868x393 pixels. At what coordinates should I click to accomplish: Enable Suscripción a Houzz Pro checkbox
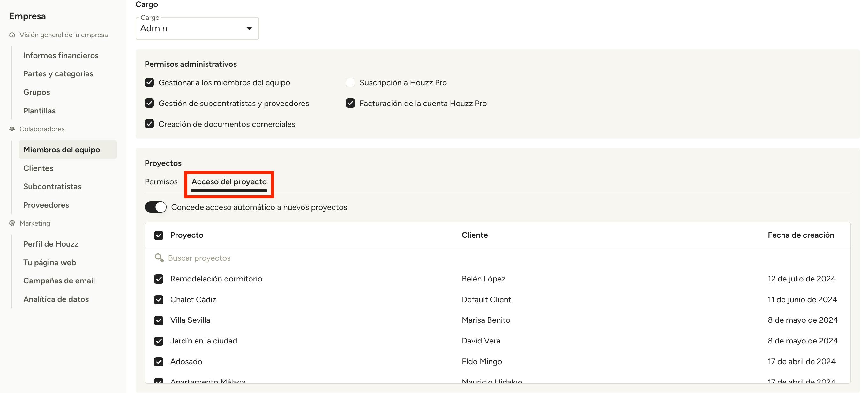click(x=350, y=83)
